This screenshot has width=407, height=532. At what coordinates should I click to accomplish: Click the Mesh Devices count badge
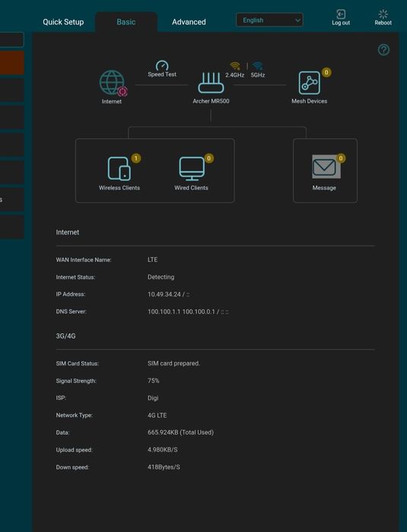pos(326,72)
